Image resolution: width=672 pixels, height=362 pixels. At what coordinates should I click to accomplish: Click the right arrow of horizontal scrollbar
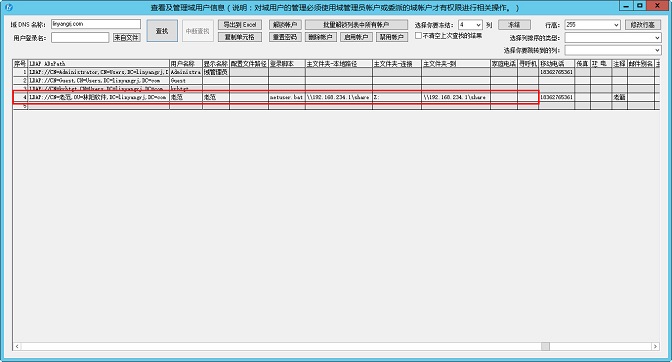656,346
